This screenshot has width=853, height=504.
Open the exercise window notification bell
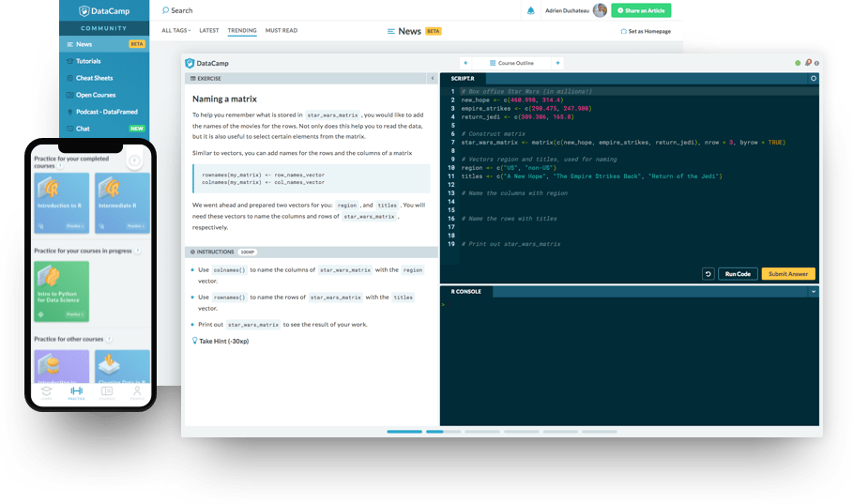[x=808, y=63]
